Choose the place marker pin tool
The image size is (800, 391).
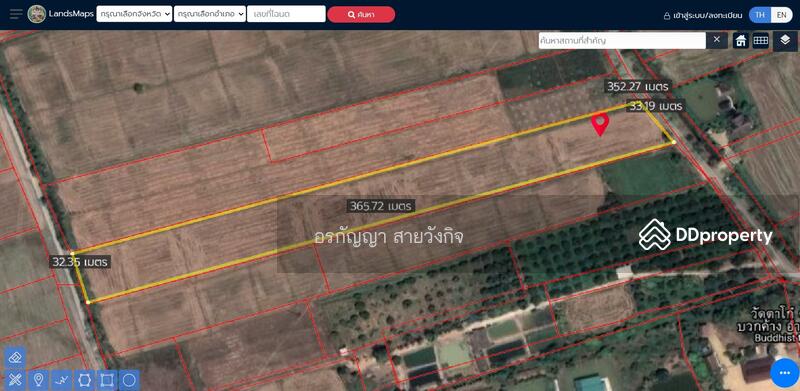38,380
